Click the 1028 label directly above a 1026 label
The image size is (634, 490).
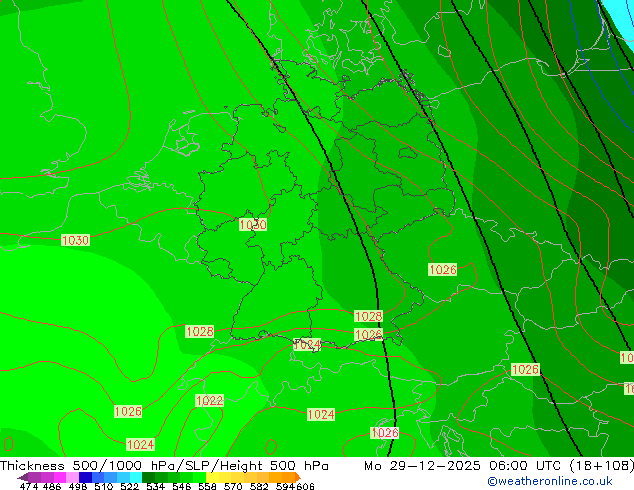[x=368, y=316]
